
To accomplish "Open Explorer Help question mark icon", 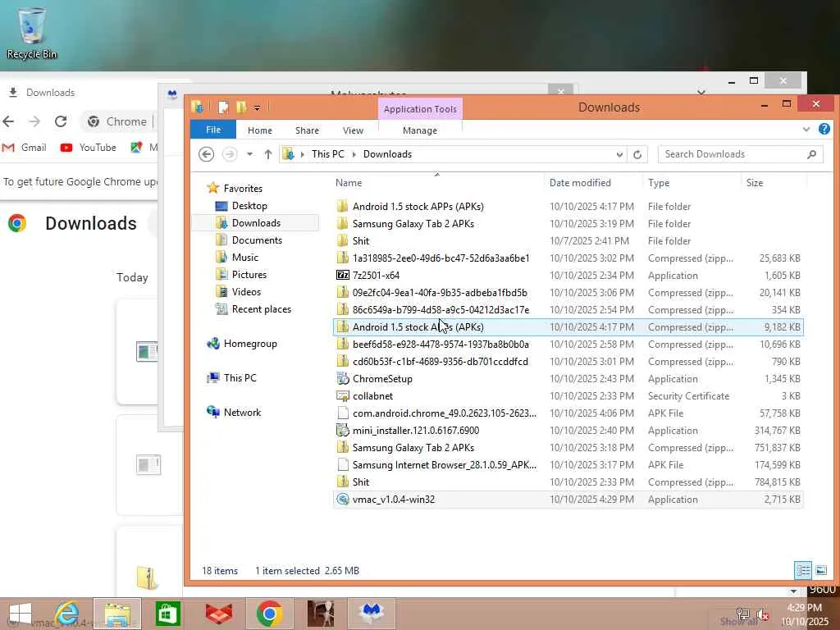I will 824,129.
